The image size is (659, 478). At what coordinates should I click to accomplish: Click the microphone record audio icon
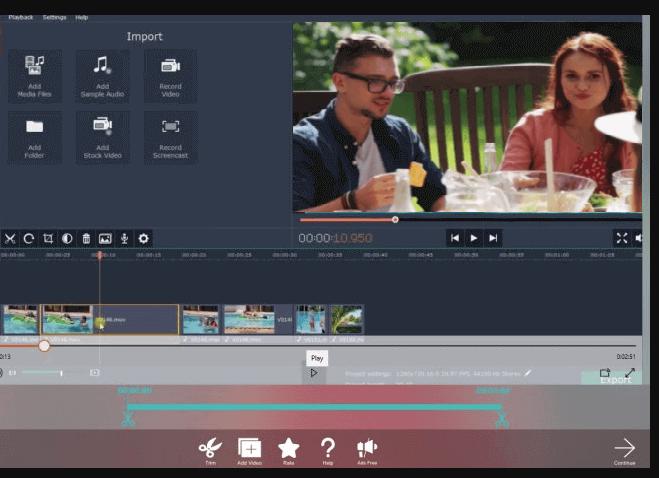pyautogui.click(x=124, y=238)
